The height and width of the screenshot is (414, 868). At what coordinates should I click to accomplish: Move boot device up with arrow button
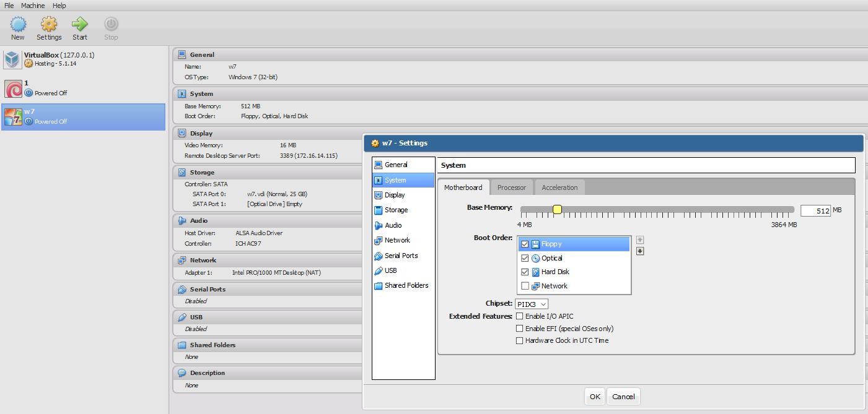640,239
